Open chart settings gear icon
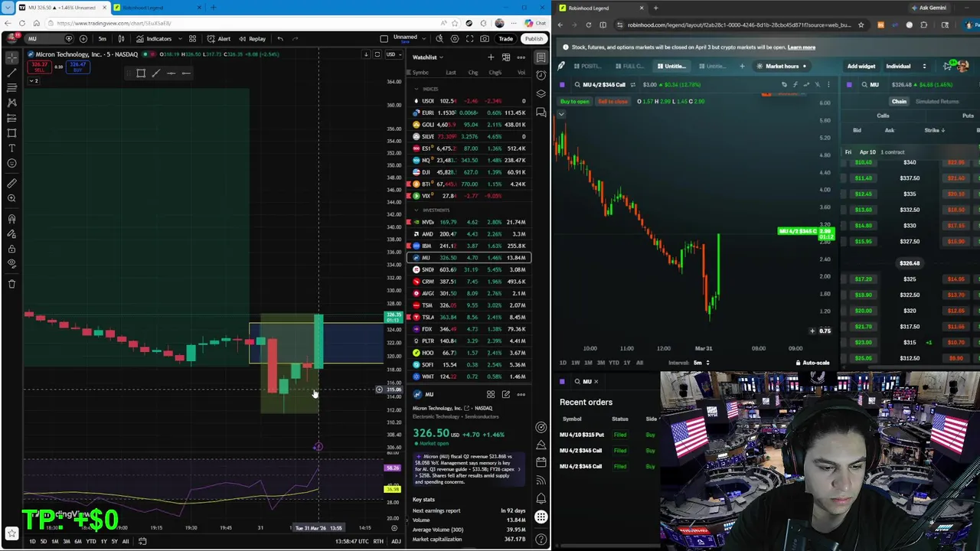The height and width of the screenshot is (551, 980). [x=454, y=38]
